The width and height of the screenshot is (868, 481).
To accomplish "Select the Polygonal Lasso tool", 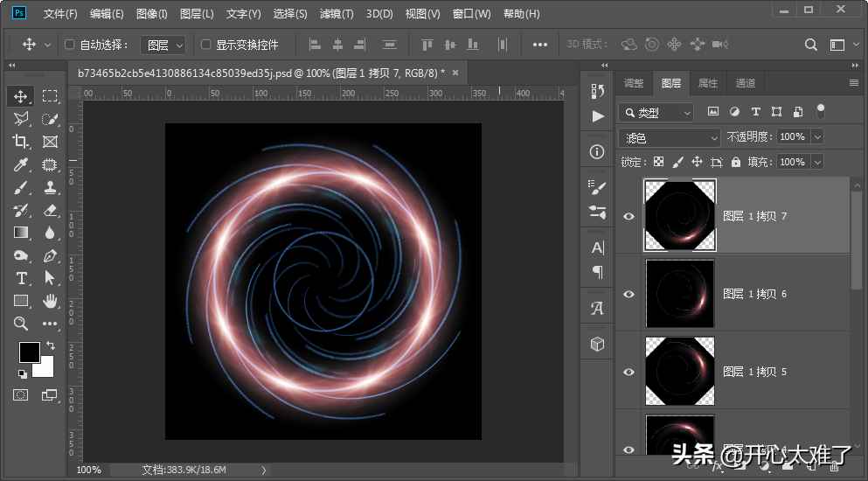I will (20, 119).
